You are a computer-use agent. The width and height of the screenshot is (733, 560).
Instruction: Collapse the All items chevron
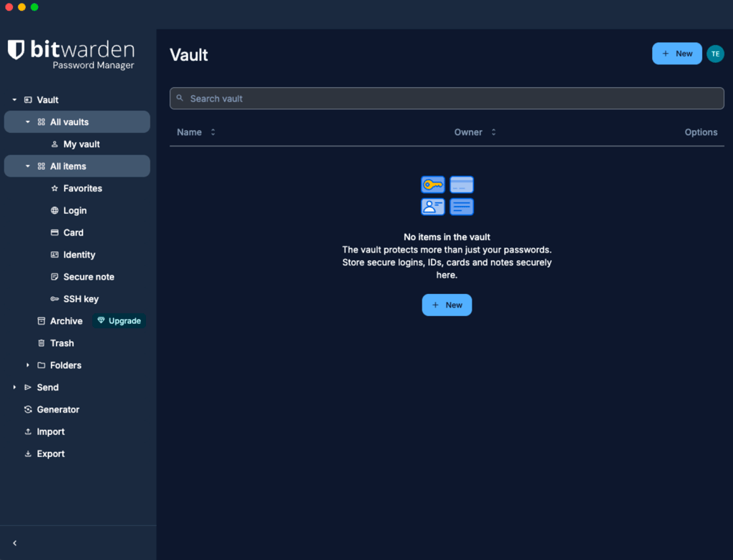click(x=28, y=166)
